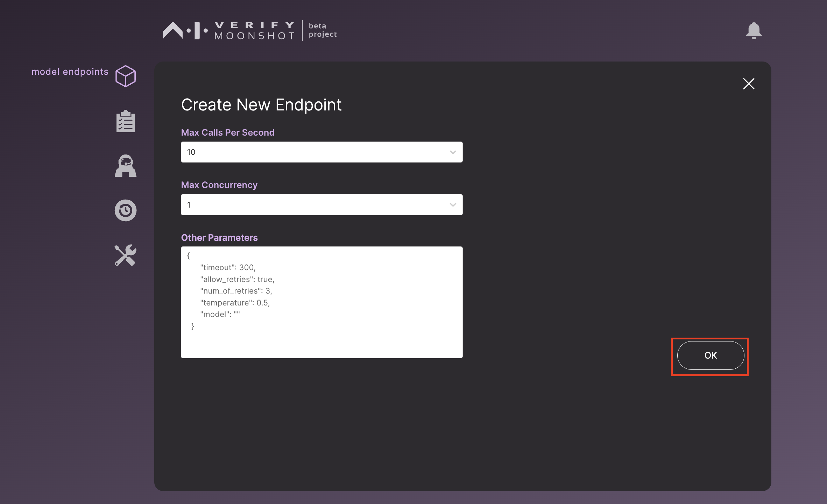Click the AI Verify Moonshot logo
The image size is (827, 504).
pyautogui.click(x=250, y=30)
